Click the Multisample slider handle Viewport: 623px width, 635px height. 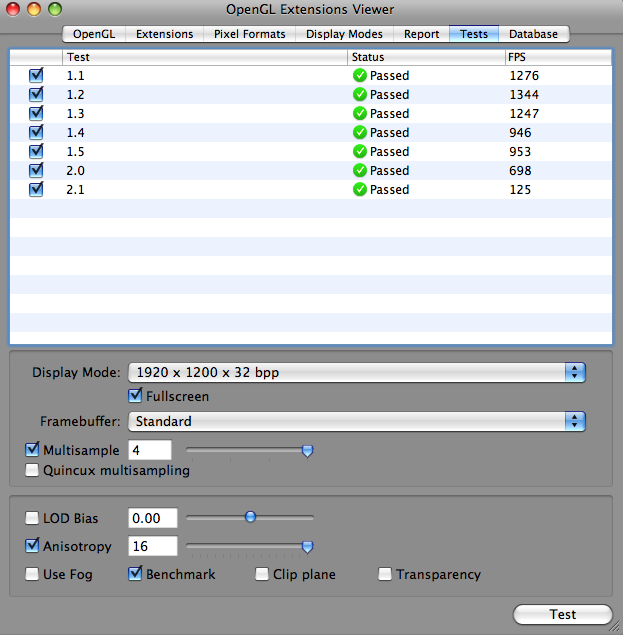click(307, 451)
